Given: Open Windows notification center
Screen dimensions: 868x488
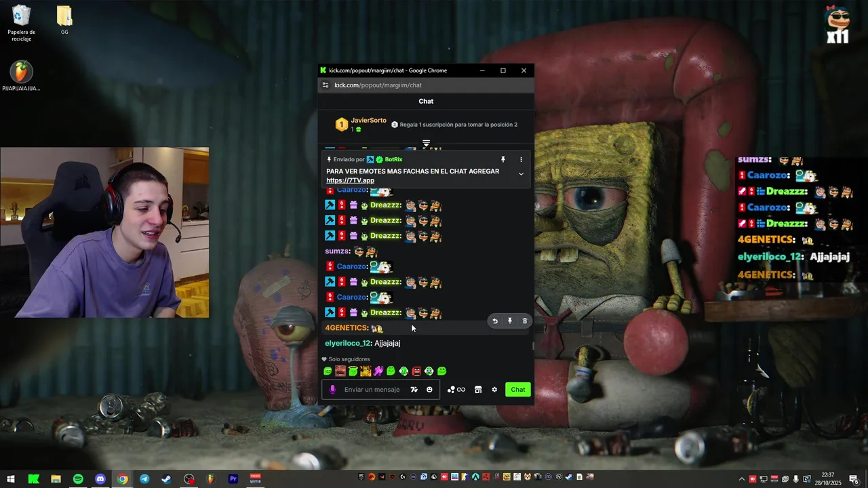Looking at the screenshot, I should point(854,479).
